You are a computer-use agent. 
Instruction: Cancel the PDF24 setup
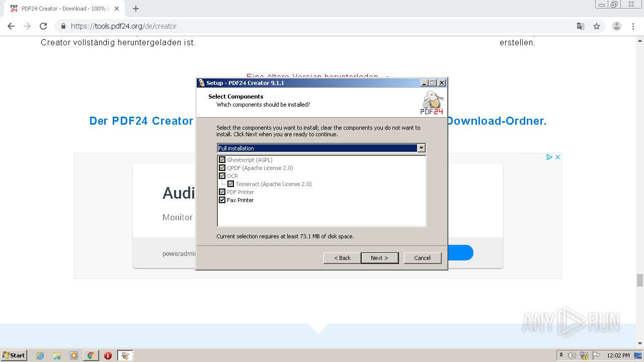(x=422, y=258)
